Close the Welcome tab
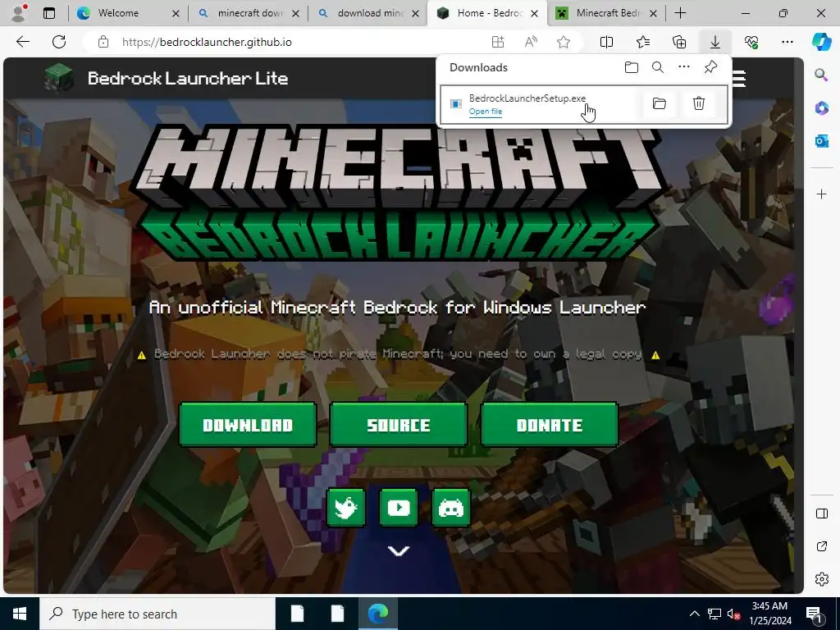 pyautogui.click(x=176, y=13)
